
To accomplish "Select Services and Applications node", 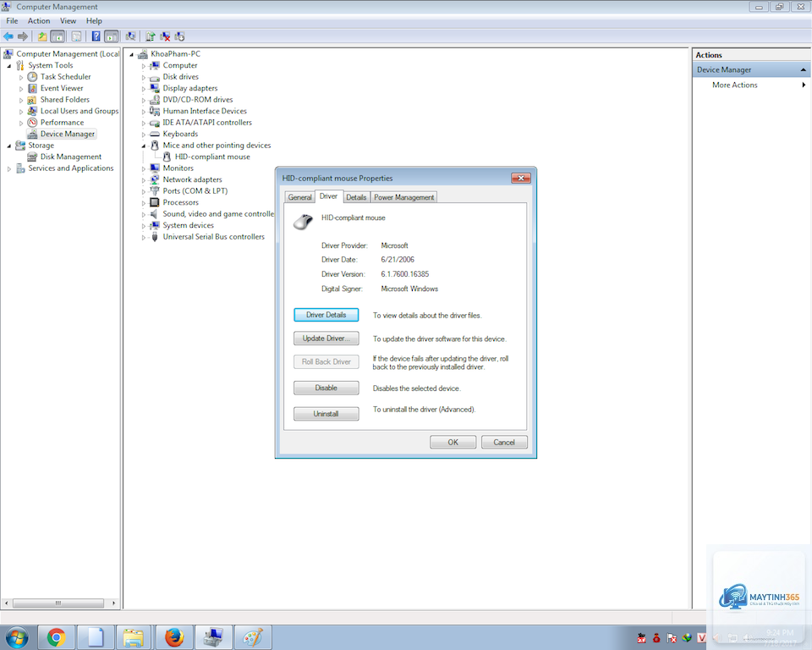I will pyautogui.click(x=70, y=168).
